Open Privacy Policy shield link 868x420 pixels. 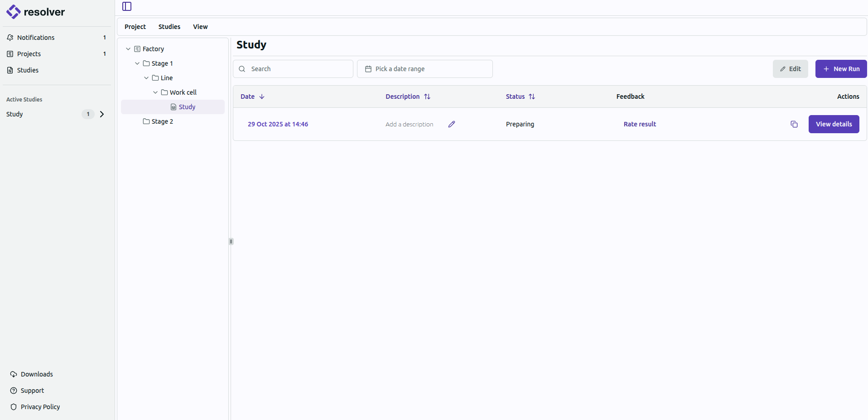click(40, 407)
